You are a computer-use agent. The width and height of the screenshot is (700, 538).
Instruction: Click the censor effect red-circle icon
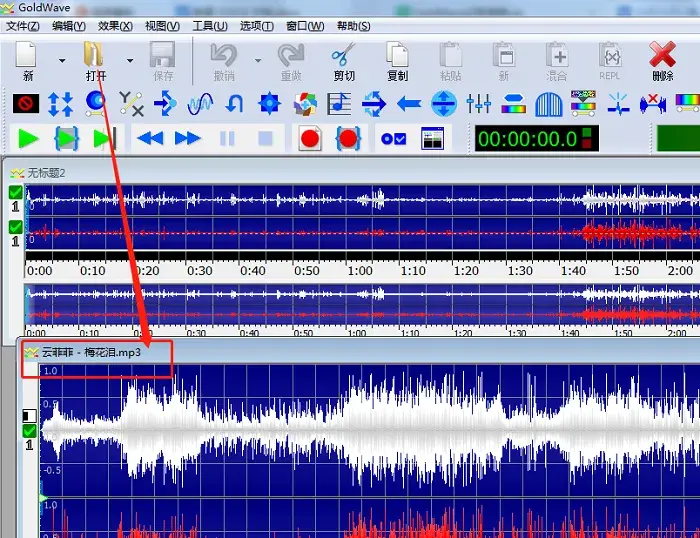[x=26, y=104]
